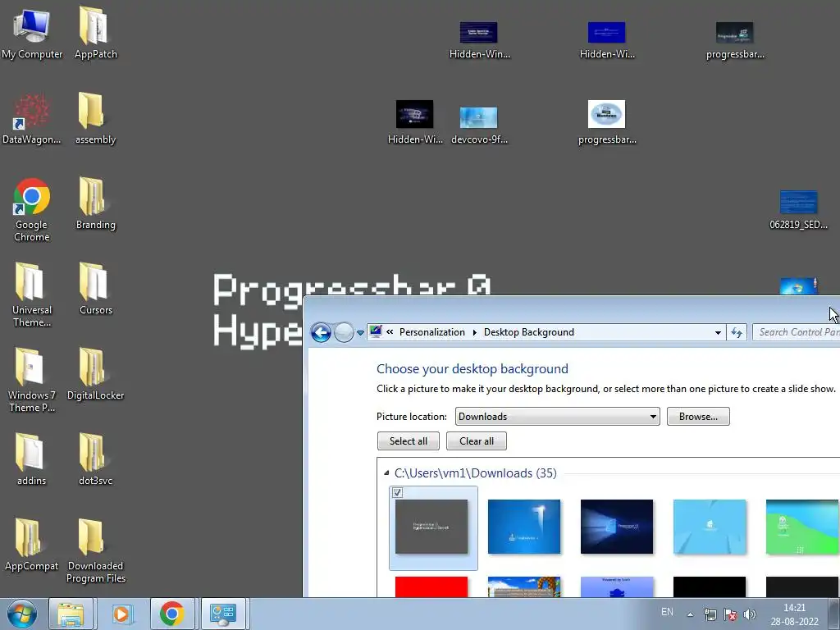
Task: Open the dot3svc folder
Action: coord(95,459)
